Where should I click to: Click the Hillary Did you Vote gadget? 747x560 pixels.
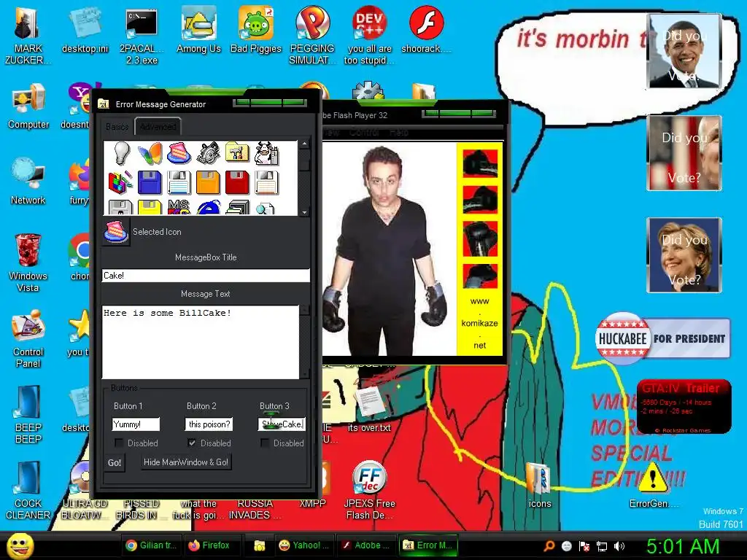(x=684, y=254)
